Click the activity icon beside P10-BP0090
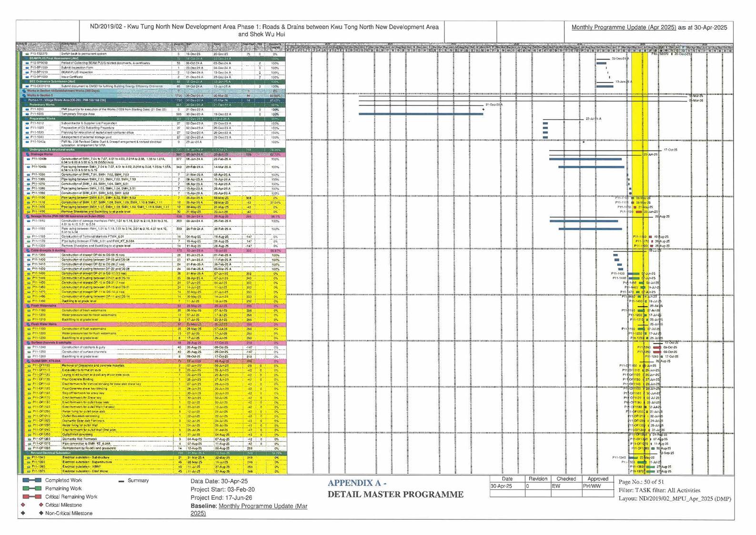This screenshot has height=535, width=756. [27, 63]
